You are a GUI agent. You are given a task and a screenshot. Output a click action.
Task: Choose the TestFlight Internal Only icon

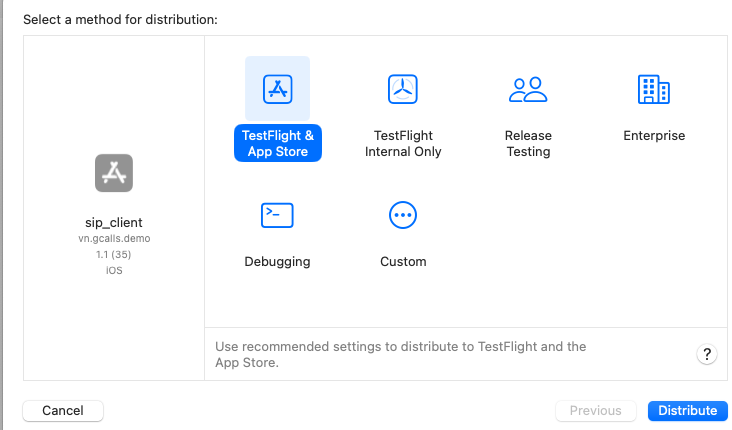[x=403, y=89]
